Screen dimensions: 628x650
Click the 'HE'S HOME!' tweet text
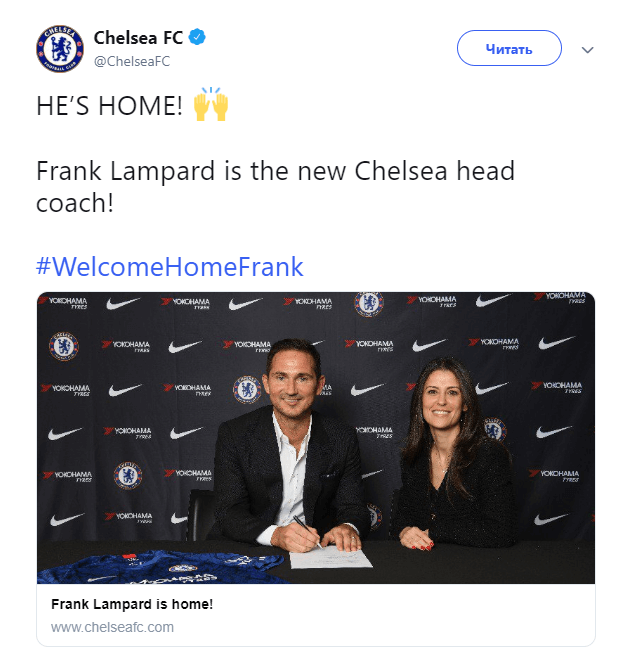click(109, 105)
